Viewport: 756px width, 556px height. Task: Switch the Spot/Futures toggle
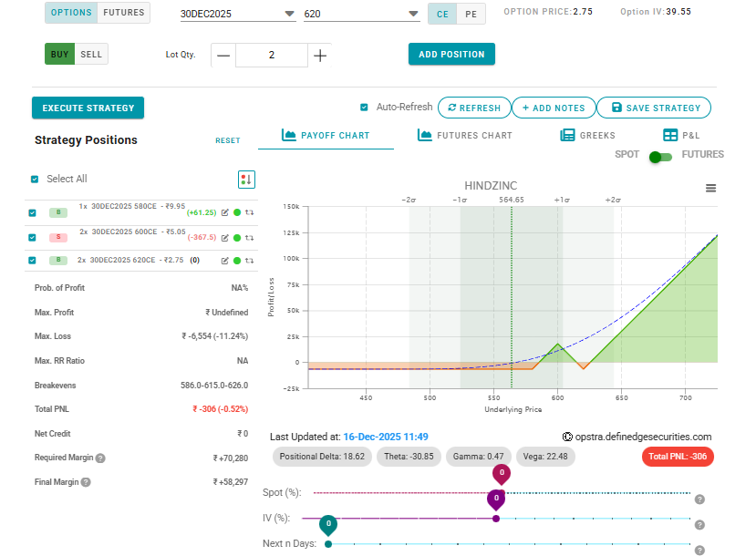pos(660,157)
